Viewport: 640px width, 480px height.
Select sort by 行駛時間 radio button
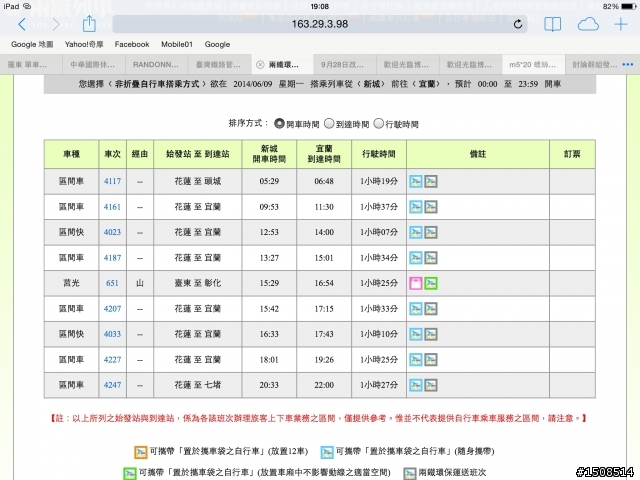coord(379,123)
